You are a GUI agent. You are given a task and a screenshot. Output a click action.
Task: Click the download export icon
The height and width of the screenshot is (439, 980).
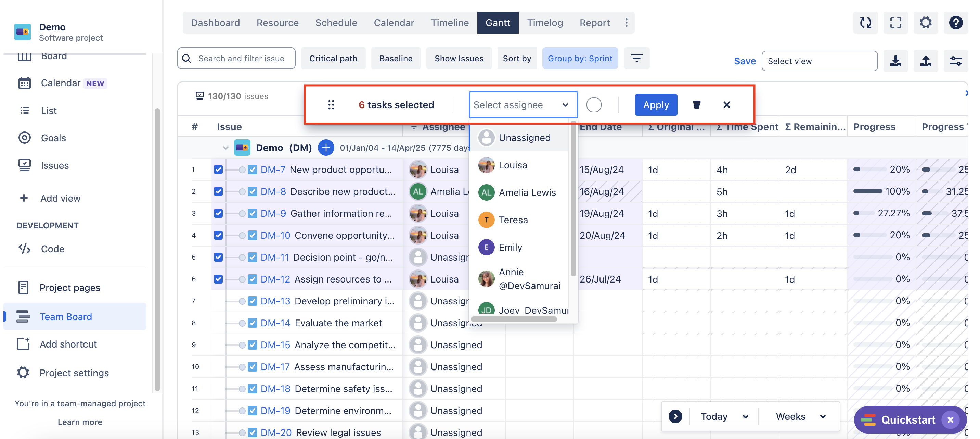[895, 61]
